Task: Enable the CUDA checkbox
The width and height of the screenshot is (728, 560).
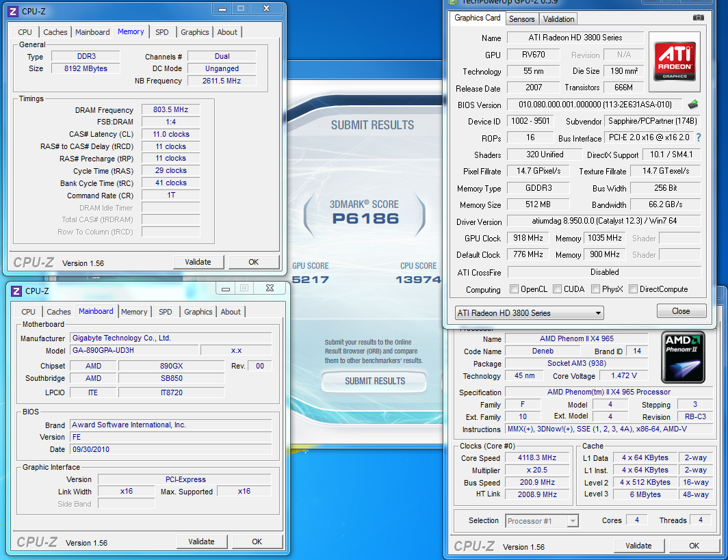Action: pyautogui.click(x=557, y=289)
